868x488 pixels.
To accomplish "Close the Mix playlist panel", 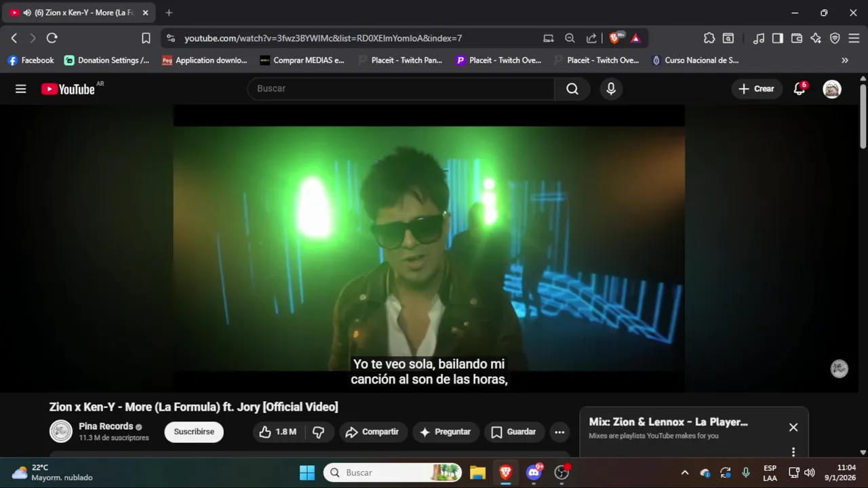I will click(793, 427).
